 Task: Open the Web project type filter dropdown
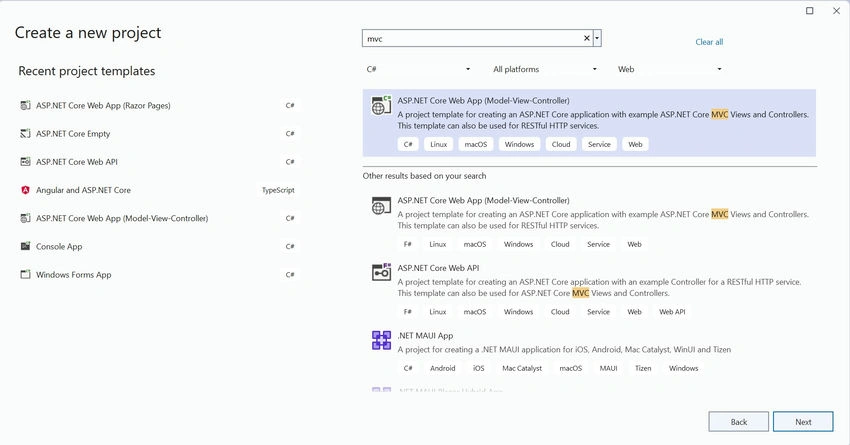(669, 69)
